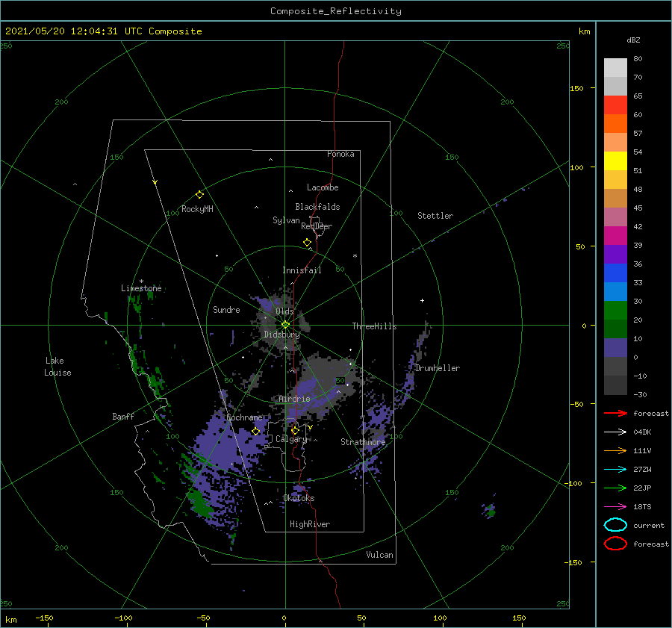Select the purple 39 dBZ color swatch
Screen dimensions: 672x628
point(615,254)
